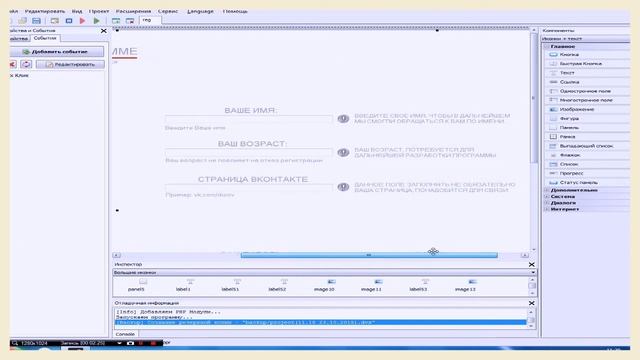Open the Расширения menu
The width and height of the screenshot is (640, 360).
[133, 11]
